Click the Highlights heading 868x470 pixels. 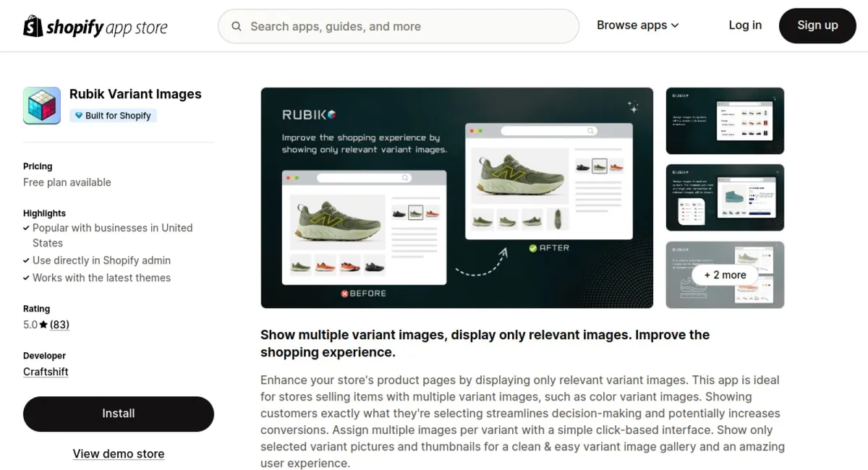pos(44,213)
